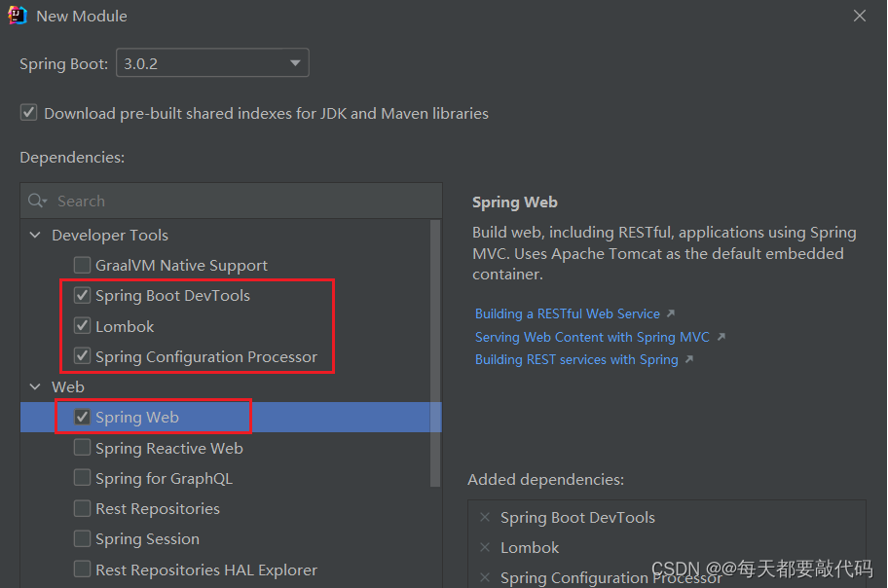Enable Rest Repositories HAL Explorer checkbox
Viewport: 888px width, 588px height.
(82, 569)
